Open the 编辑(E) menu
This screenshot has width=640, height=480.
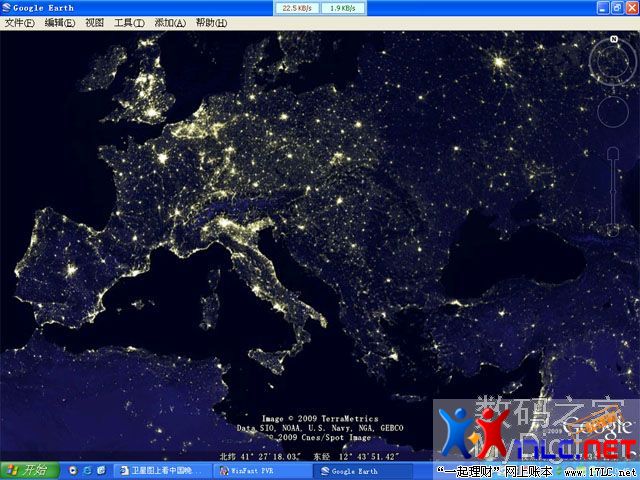point(60,23)
